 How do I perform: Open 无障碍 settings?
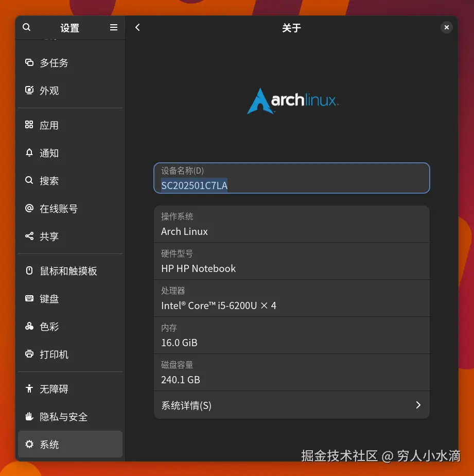71,389
